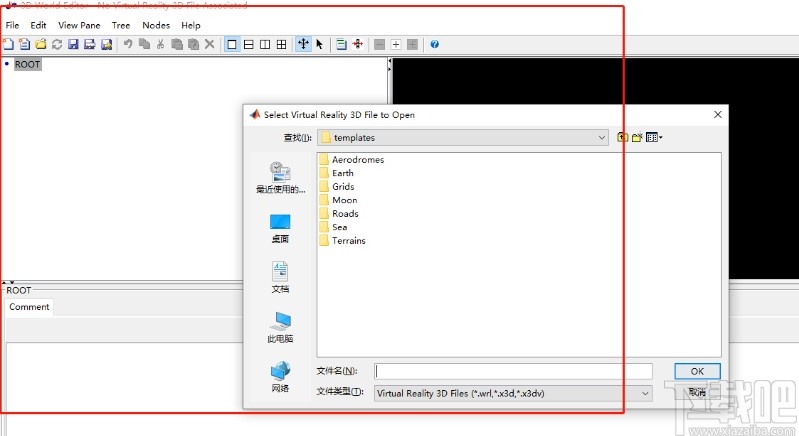Toggle the black arrow selection pointer icon

[319, 44]
